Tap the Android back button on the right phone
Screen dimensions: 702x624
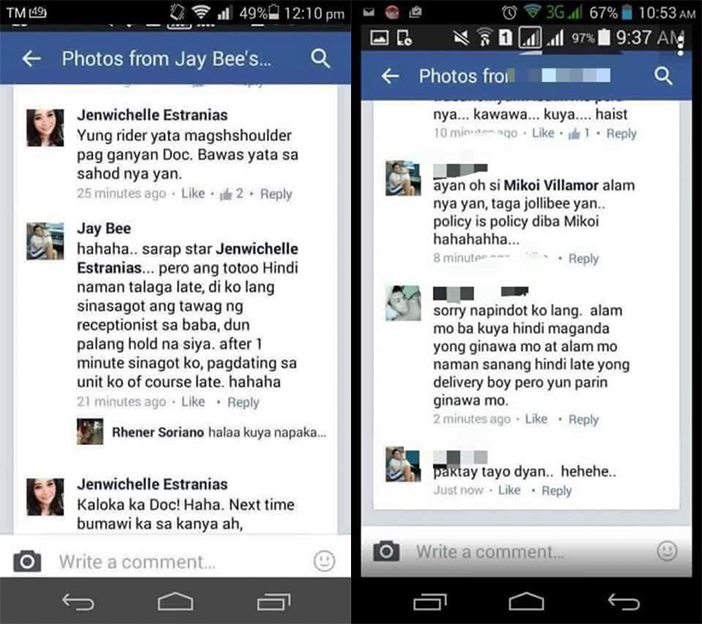624,602
